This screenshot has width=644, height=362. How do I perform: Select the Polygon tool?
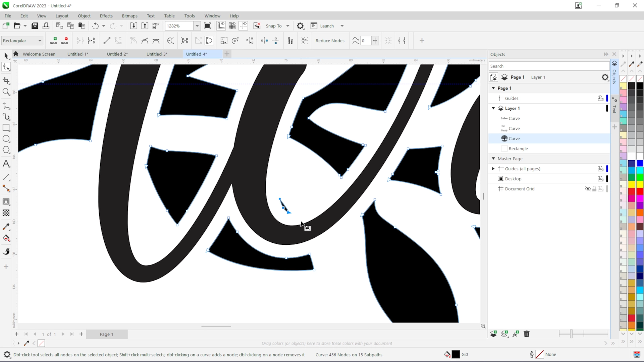[x=6, y=150]
